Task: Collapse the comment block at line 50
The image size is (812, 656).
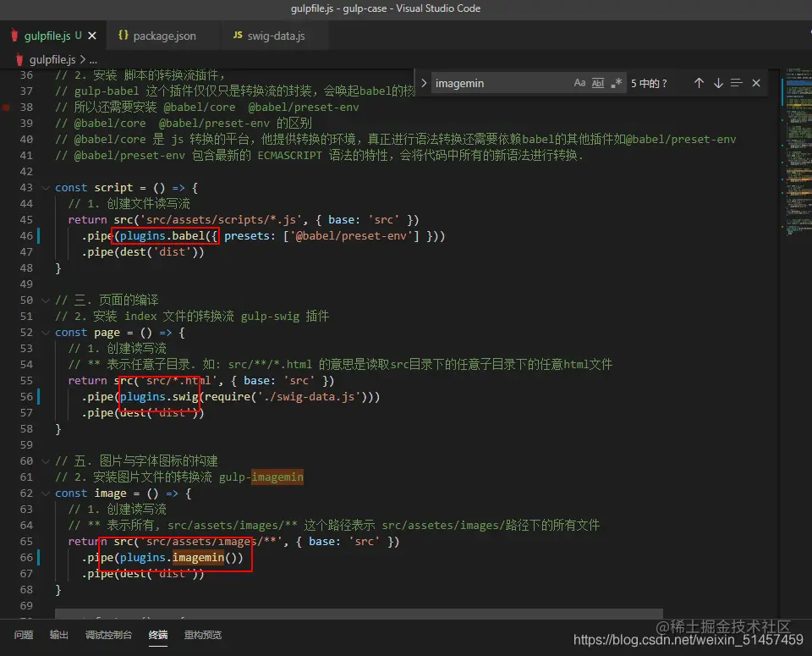Action: [x=46, y=300]
